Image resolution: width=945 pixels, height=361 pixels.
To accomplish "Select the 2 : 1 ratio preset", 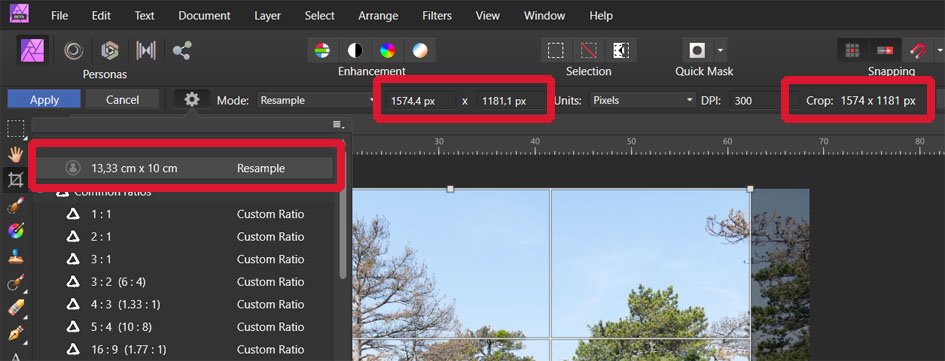I will click(x=184, y=237).
